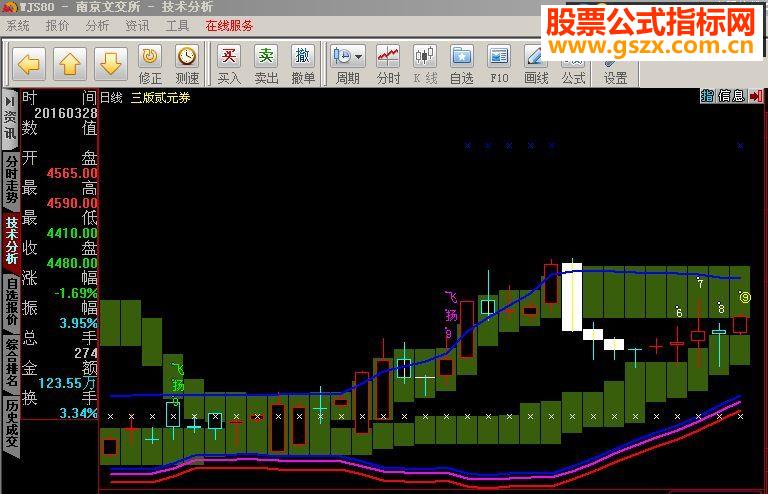Click the amount value 123.55万
This screenshot has height=494, width=768.
pyautogui.click(x=68, y=383)
